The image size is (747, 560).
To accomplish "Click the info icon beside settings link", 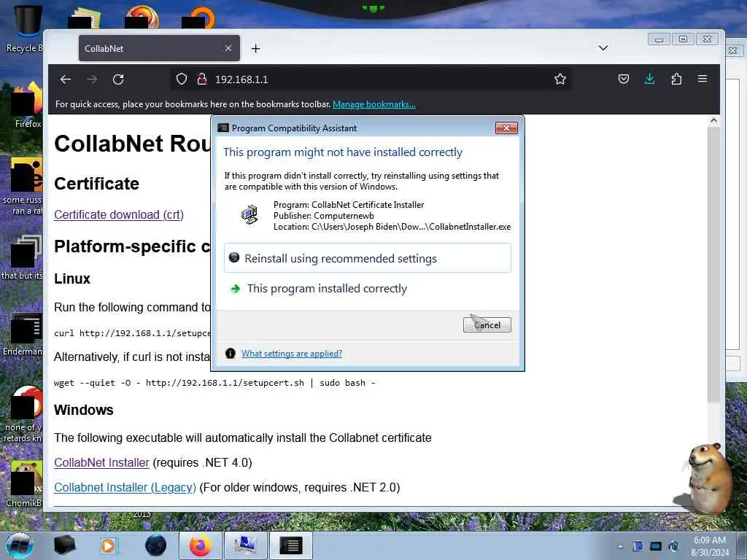I will (x=230, y=354).
